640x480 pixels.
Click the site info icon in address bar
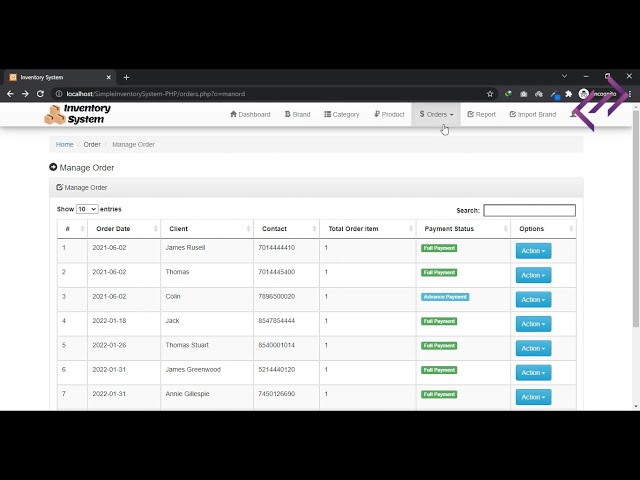(59, 94)
